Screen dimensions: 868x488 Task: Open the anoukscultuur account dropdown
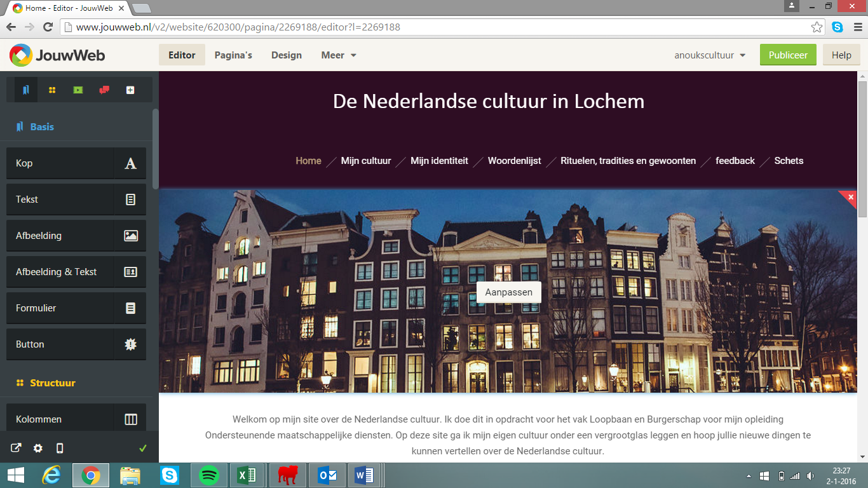click(x=710, y=55)
